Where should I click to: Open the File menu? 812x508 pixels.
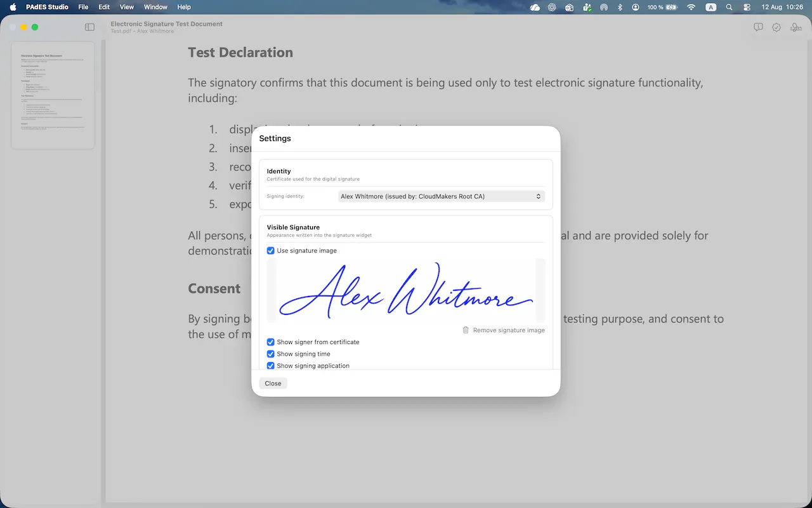[x=83, y=7]
